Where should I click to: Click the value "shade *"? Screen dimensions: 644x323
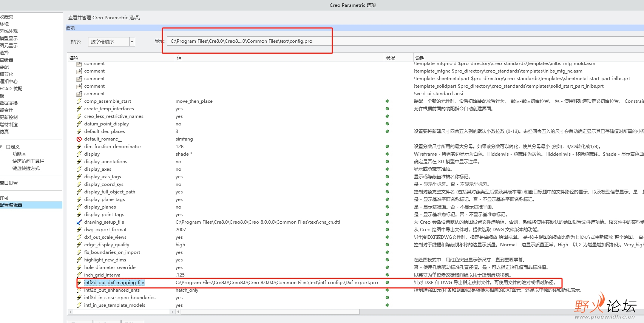point(184,154)
